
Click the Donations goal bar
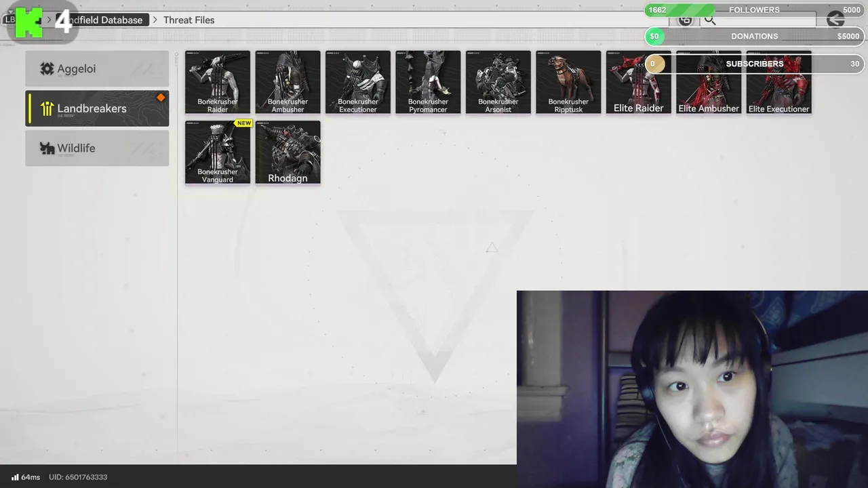pyautogui.click(x=754, y=36)
